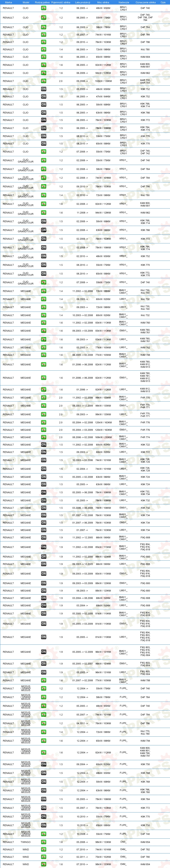Select the K4M 794 engine code cell
This screenshot has width=170, height=868.
click(145, 741)
